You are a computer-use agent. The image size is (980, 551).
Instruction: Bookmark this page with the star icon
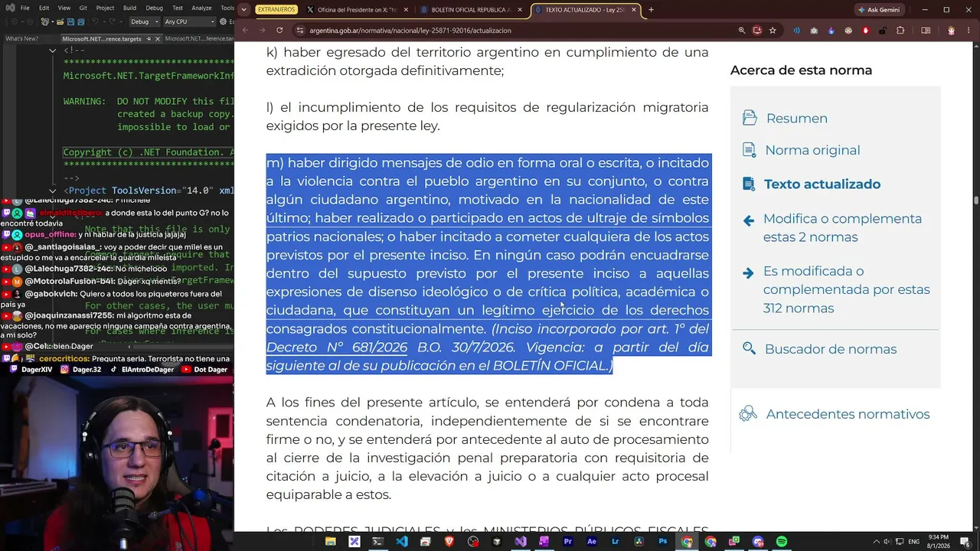pyautogui.click(x=773, y=31)
